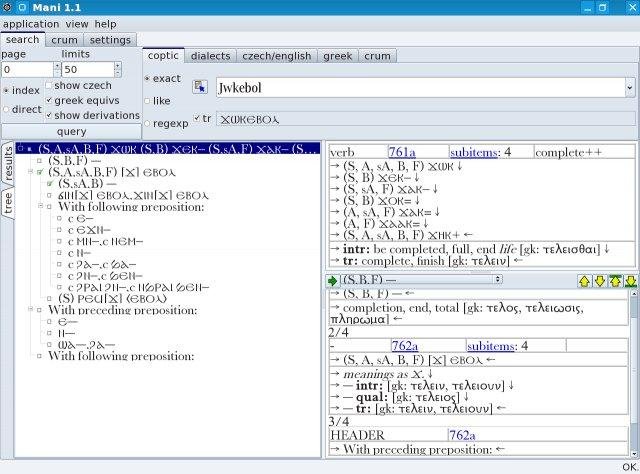The height and width of the screenshot is (474, 640).
Task: Follow the subitems link next to 761a
Action: pos(474,152)
